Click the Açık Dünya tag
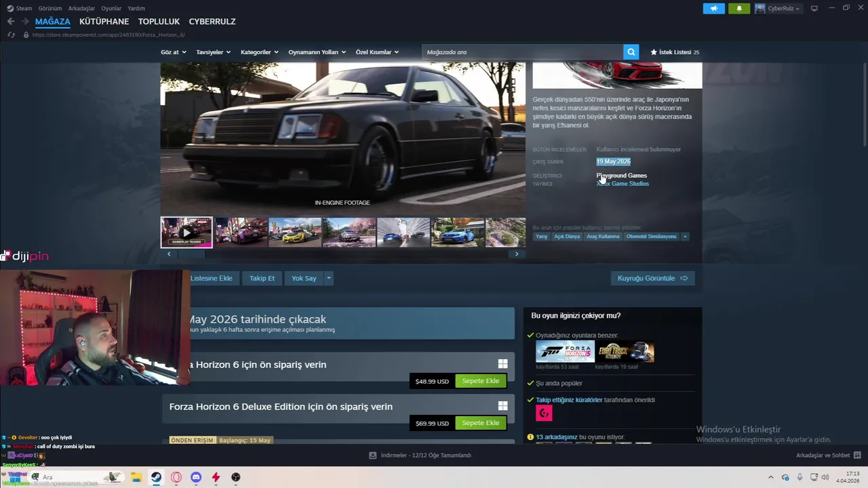 (x=567, y=237)
